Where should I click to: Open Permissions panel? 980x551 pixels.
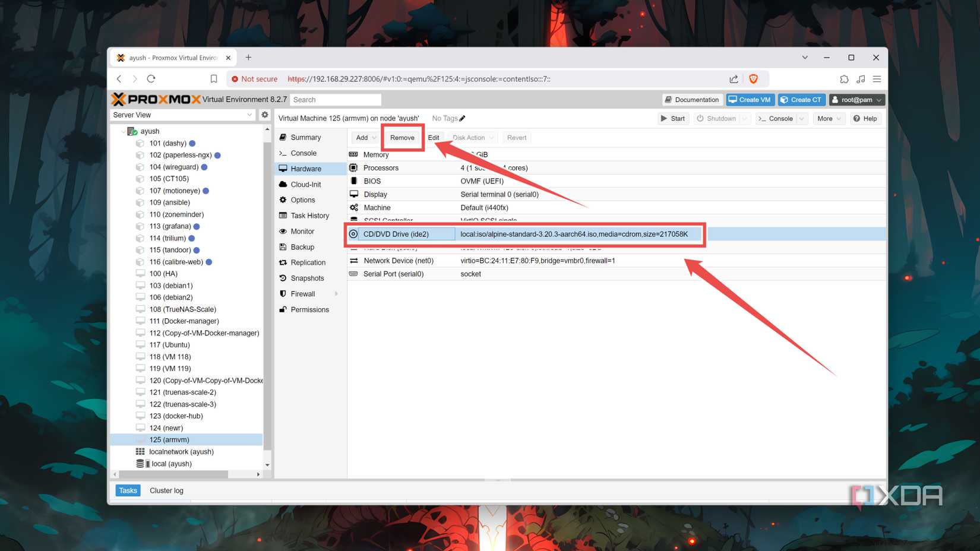pyautogui.click(x=309, y=310)
